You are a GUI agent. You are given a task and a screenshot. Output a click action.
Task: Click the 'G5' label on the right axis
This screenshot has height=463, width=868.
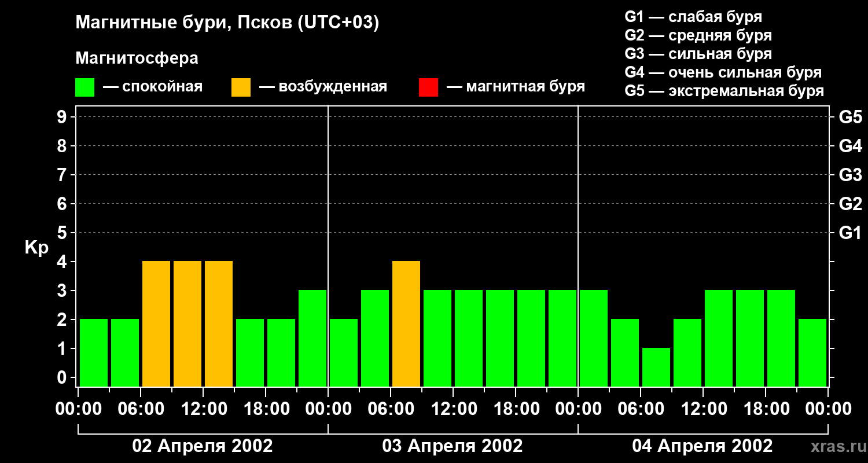tap(850, 117)
